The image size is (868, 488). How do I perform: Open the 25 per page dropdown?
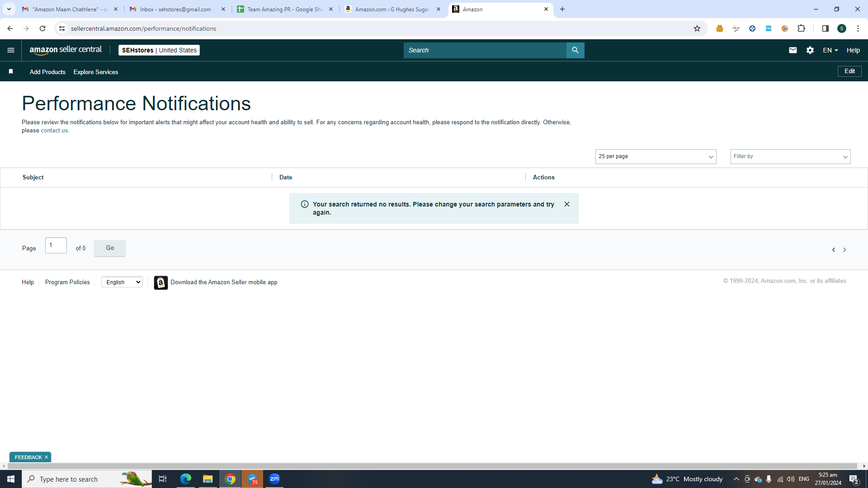point(656,156)
